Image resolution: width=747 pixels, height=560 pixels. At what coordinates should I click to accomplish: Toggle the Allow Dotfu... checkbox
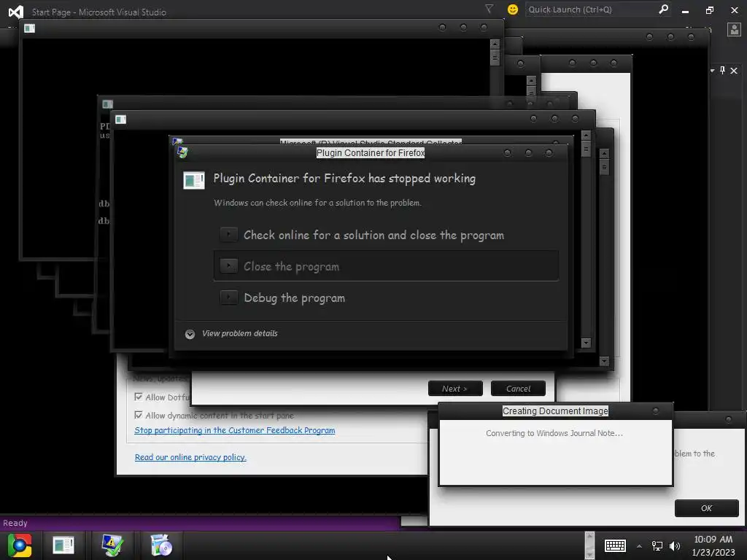point(139,397)
